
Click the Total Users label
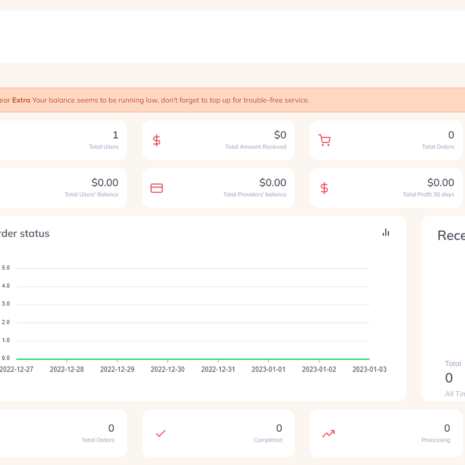coord(104,147)
